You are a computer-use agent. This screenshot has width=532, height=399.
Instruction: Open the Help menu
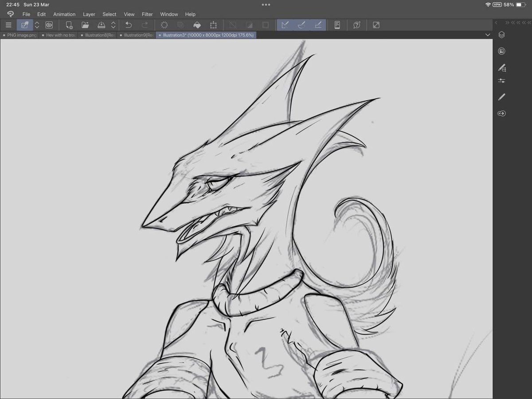(190, 14)
